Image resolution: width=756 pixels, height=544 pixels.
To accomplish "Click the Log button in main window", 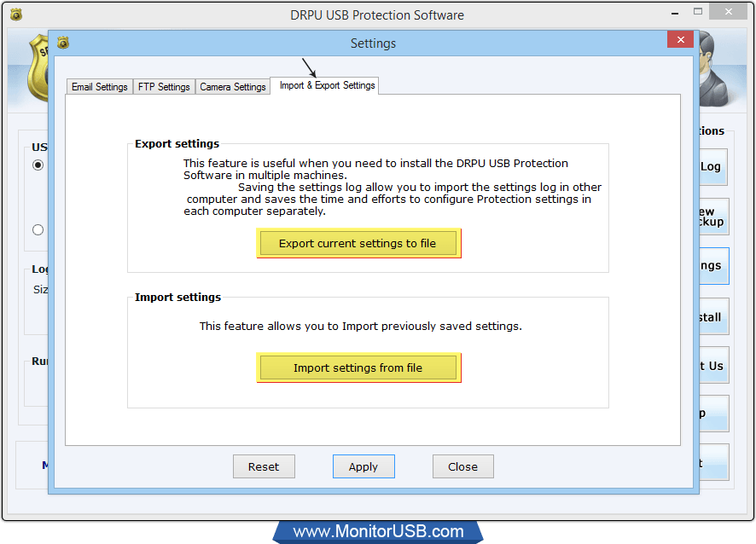I will (713, 167).
